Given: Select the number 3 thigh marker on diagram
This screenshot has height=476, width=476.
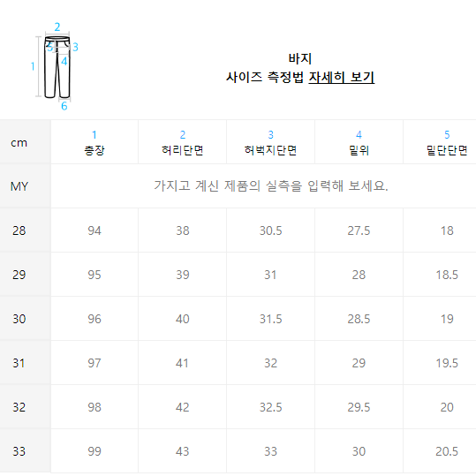Looking at the screenshot, I should [x=75, y=47].
